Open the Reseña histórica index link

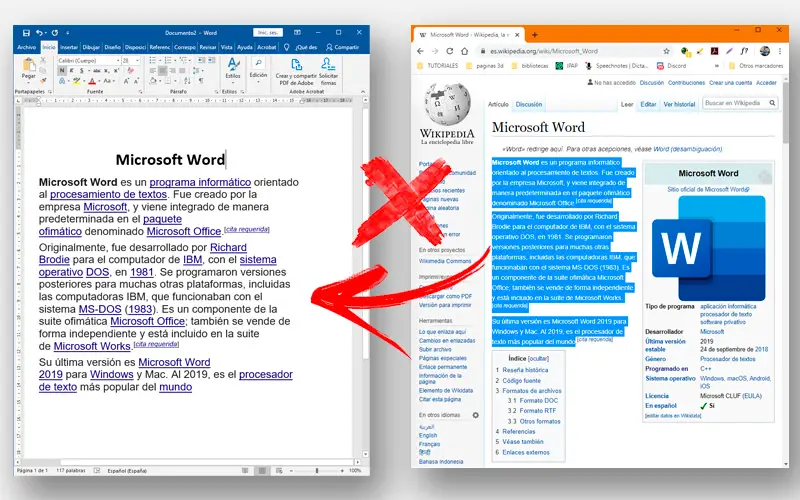(x=525, y=370)
